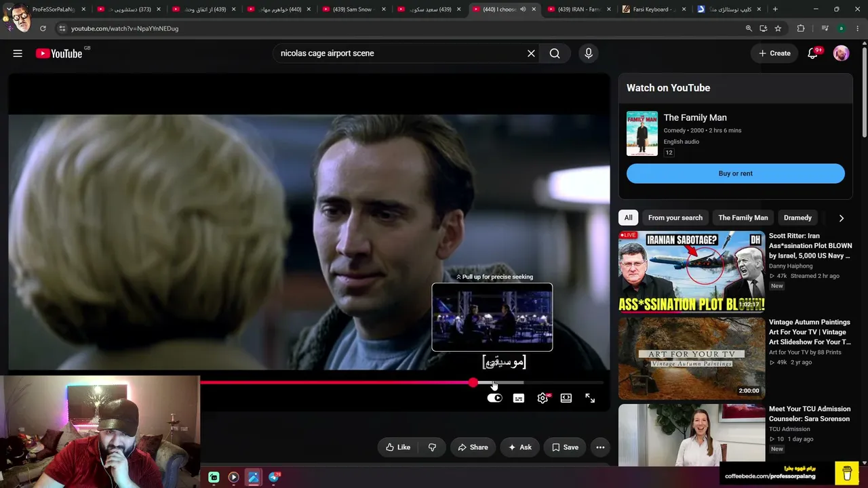Enter full screen video mode
Image resolution: width=868 pixels, height=488 pixels.
click(590, 399)
